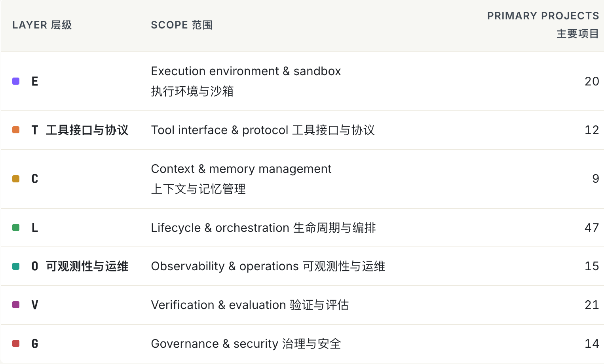Click the T 工具接口与协议 layer label

80,130
